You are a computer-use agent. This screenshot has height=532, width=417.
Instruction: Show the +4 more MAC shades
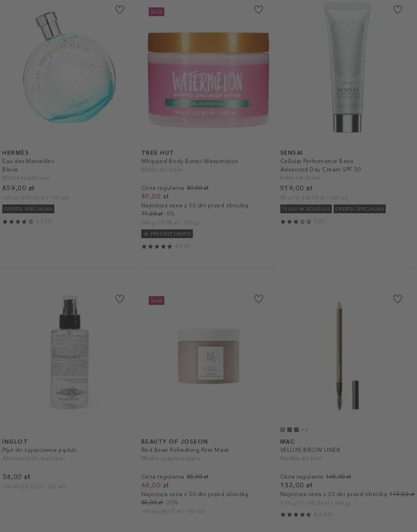[305, 430]
